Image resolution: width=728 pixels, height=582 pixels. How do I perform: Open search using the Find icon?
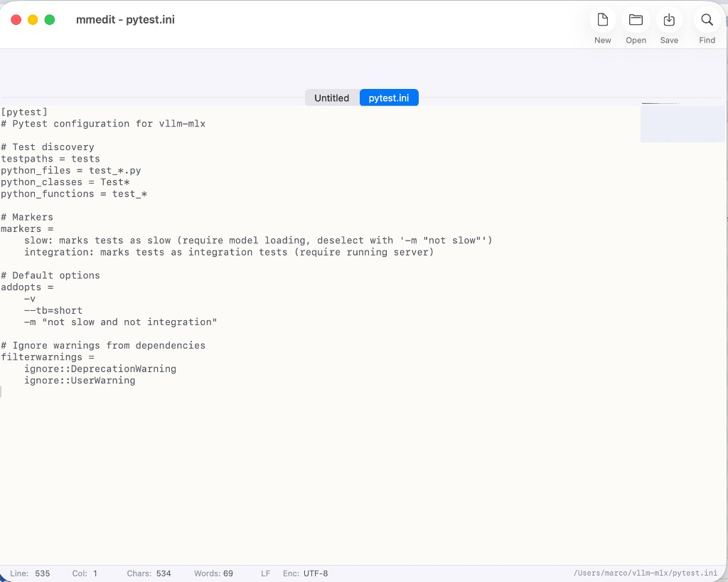(x=707, y=20)
